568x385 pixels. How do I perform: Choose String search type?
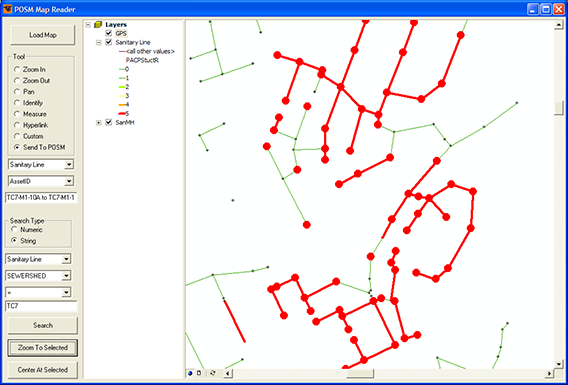pyautogui.click(x=14, y=240)
